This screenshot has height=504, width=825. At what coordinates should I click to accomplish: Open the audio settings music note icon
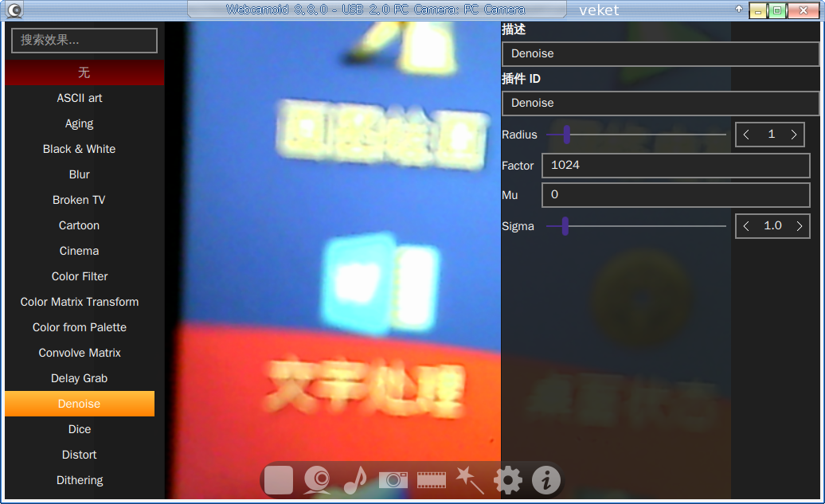pyautogui.click(x=355, y=480)
